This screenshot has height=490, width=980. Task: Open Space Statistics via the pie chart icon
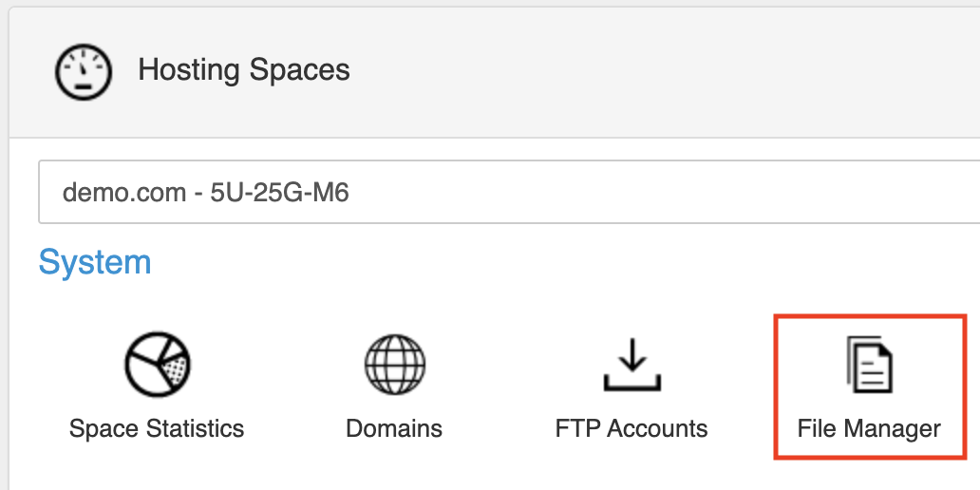(x=158, y=365)
